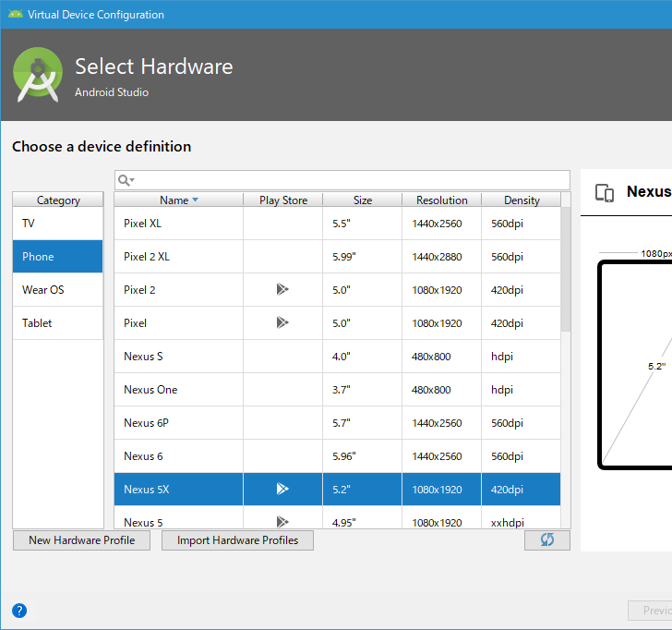Select the Nexus 6 device name
The height and width of the screenshot is (630, 672).
pos(143,456)
